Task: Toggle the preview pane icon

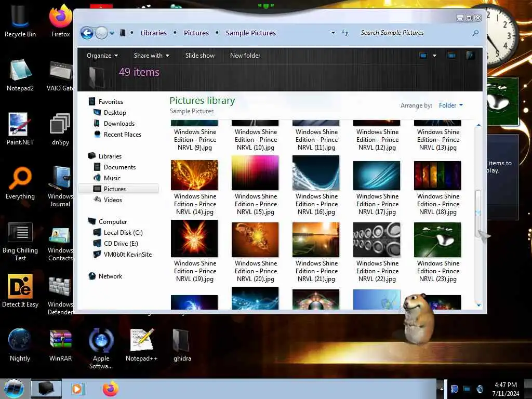Action: click(451, 55)
